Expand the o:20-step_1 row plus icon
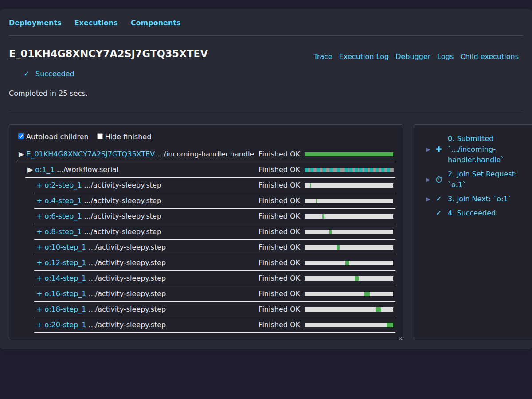Viewport: 532px width, 399px height. [39, 325]
